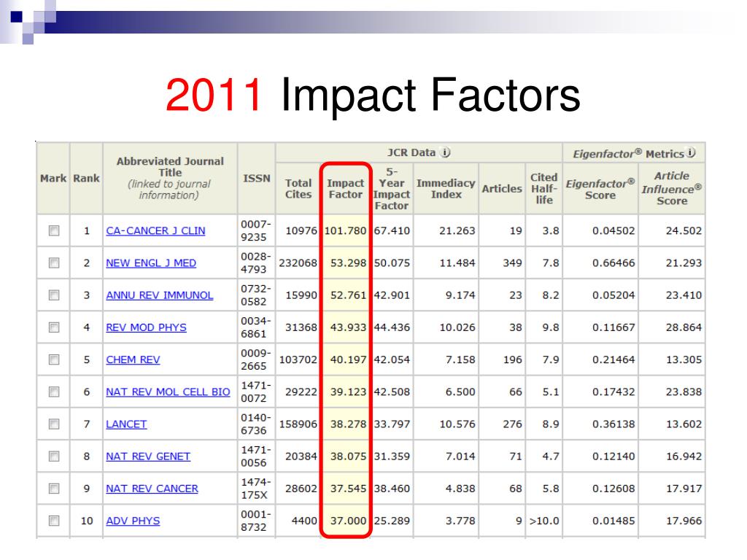This screenshot has height=560, width=747.
Task: Select ISSN 0028-4793
Action: [256, 262]
